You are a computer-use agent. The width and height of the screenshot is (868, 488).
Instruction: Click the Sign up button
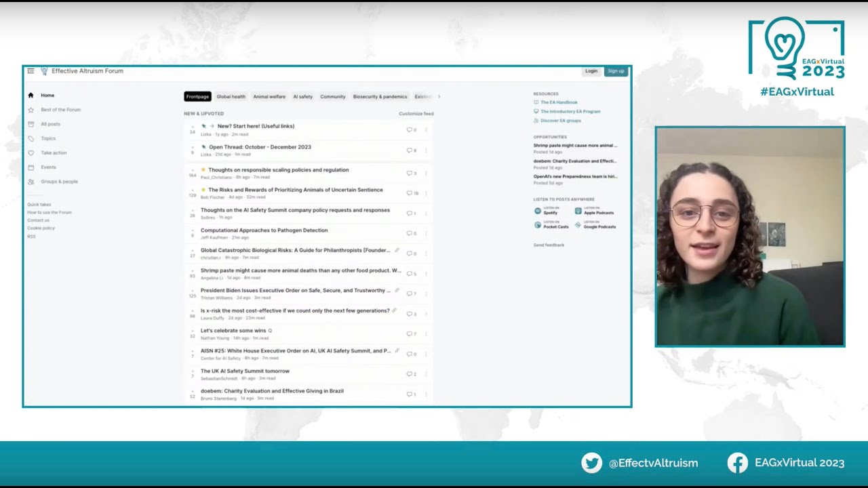coord(616,71)
